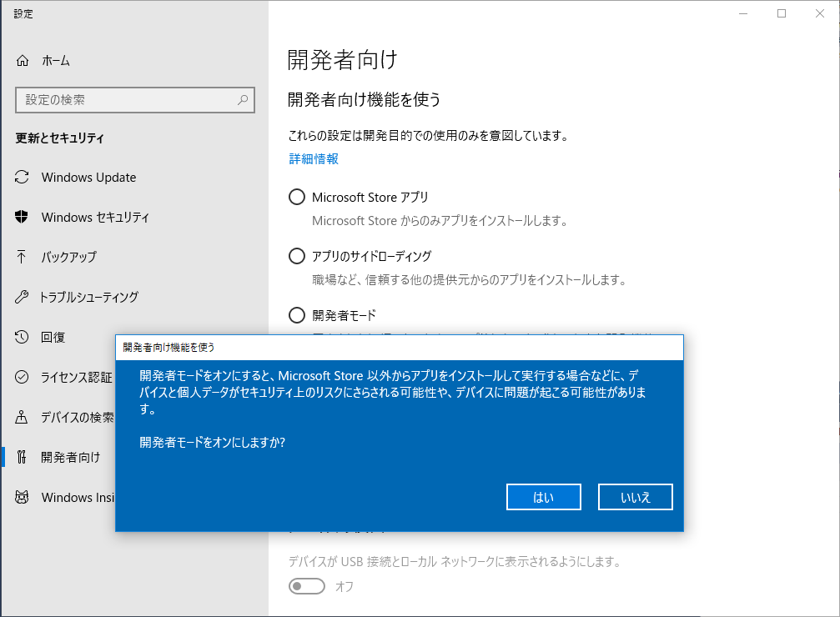Click the 回復 history clock icon
This screenshot has height=617, width=840.
[22, 337]
